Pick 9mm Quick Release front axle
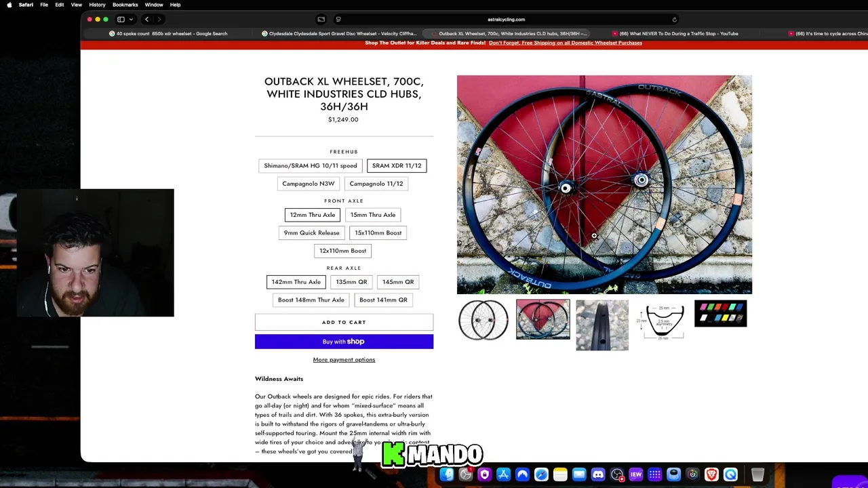 [312, 232]
